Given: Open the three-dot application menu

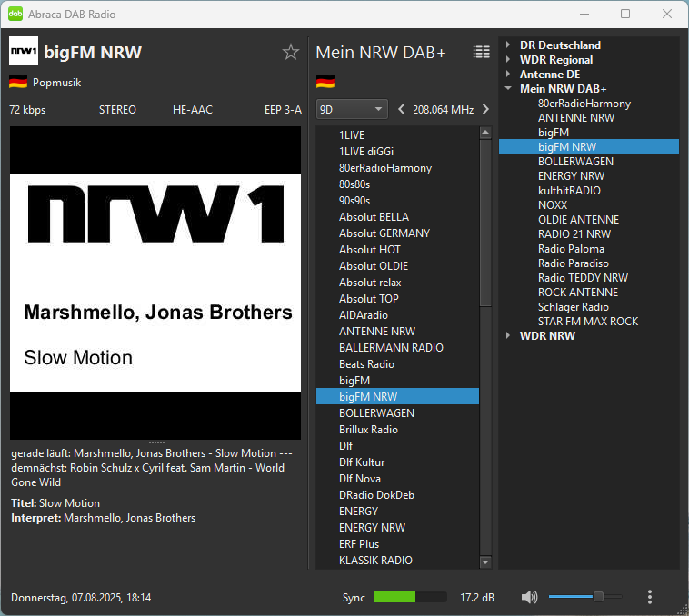Looking at the screenshot, I should pyautogui.click(x=650, y=597).
